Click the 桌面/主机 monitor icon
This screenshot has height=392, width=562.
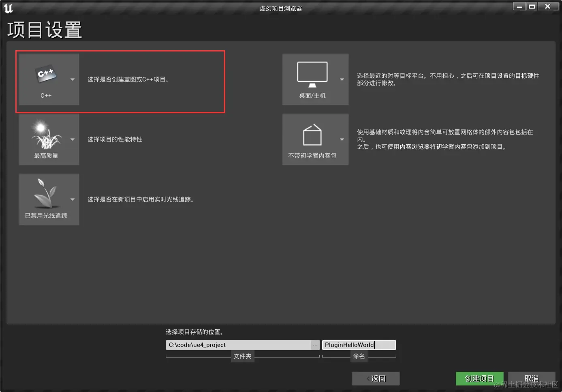coord(312,74)
